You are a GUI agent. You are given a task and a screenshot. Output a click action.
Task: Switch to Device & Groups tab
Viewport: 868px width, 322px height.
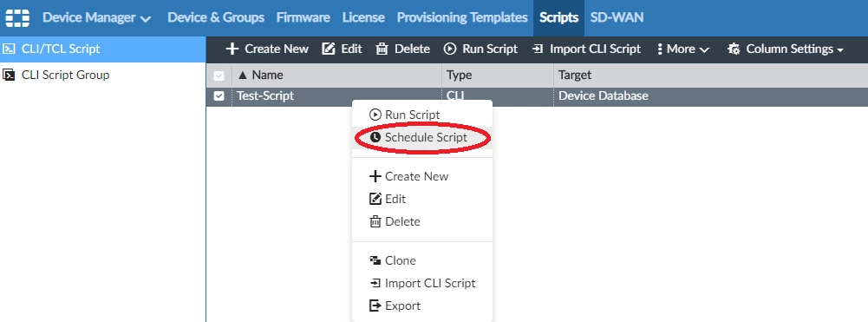(x=216, y=17)
